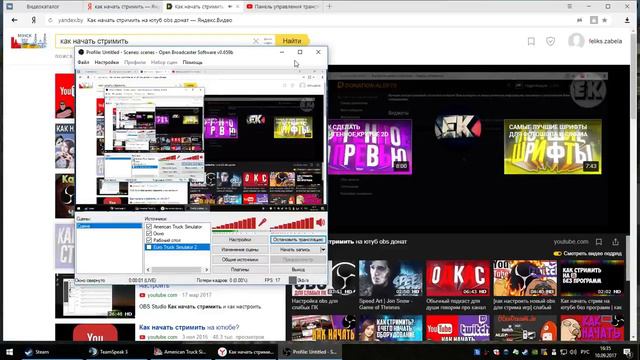
Task: Open yellow ШРИФТЫ video thumbnail
Action: point(553,147)
